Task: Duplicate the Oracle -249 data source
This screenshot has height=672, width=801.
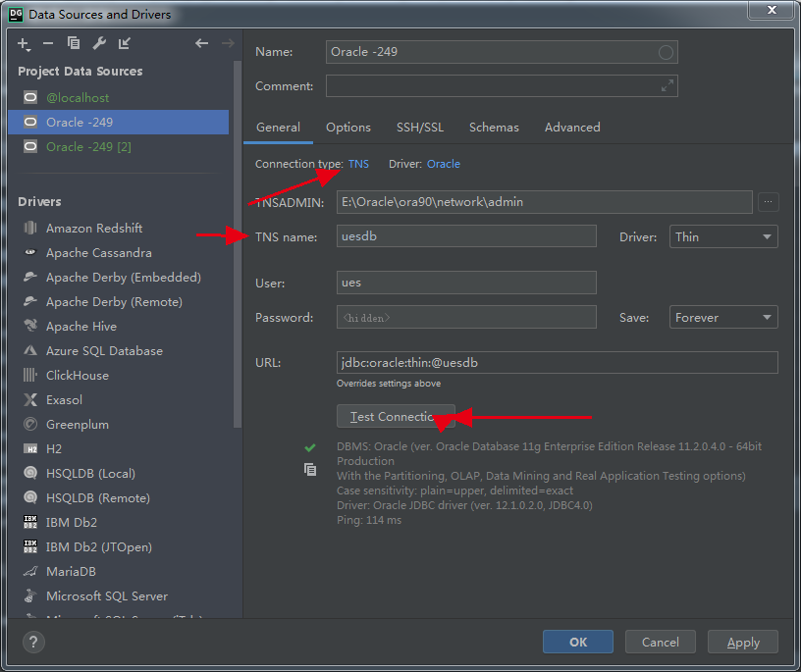Action: point(73,43)
